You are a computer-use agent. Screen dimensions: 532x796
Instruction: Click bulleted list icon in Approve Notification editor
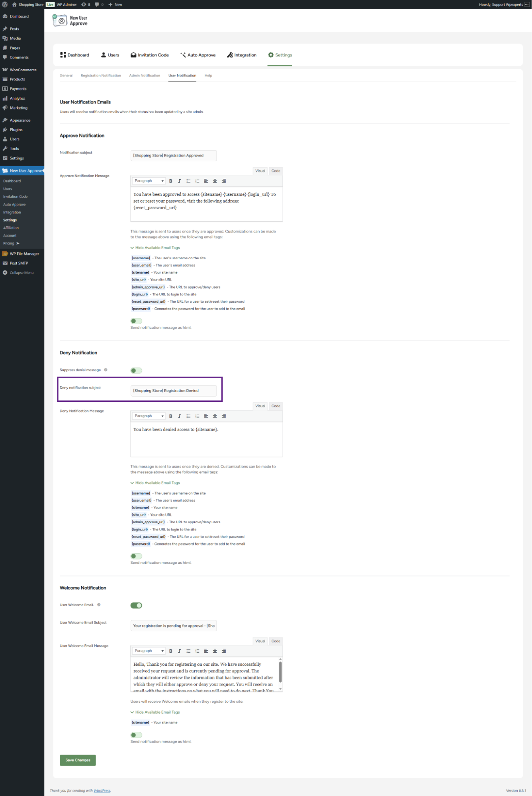pyautogui.click(x=188, y=181)
